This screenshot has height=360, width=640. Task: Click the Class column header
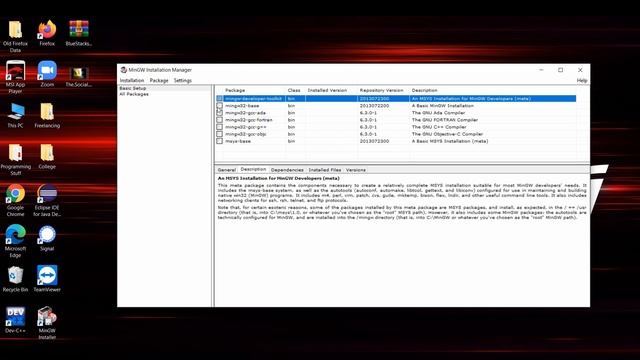coord(294,90)
